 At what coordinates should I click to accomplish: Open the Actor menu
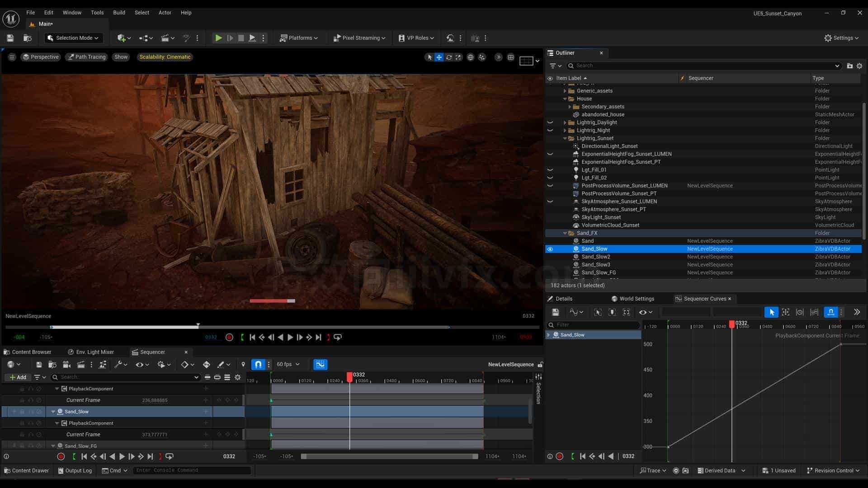pyautogui.click(x=165, y=13)
